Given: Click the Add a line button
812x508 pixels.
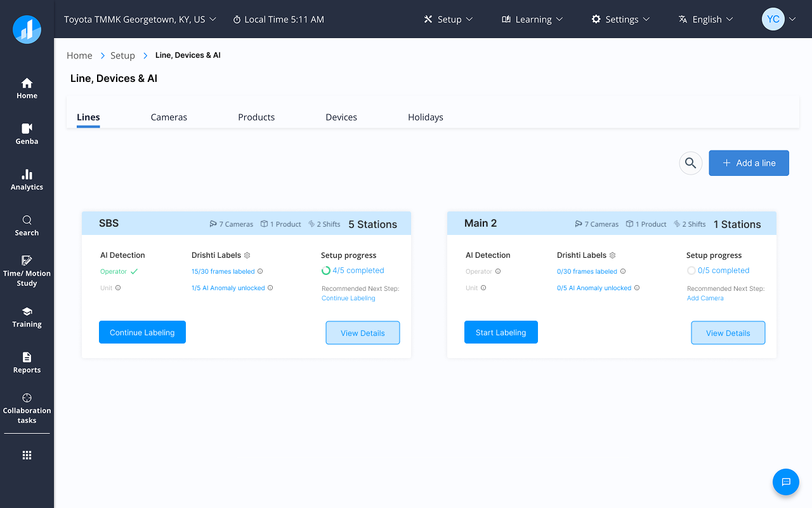Looking at the screenshot, I should (749, 163).
